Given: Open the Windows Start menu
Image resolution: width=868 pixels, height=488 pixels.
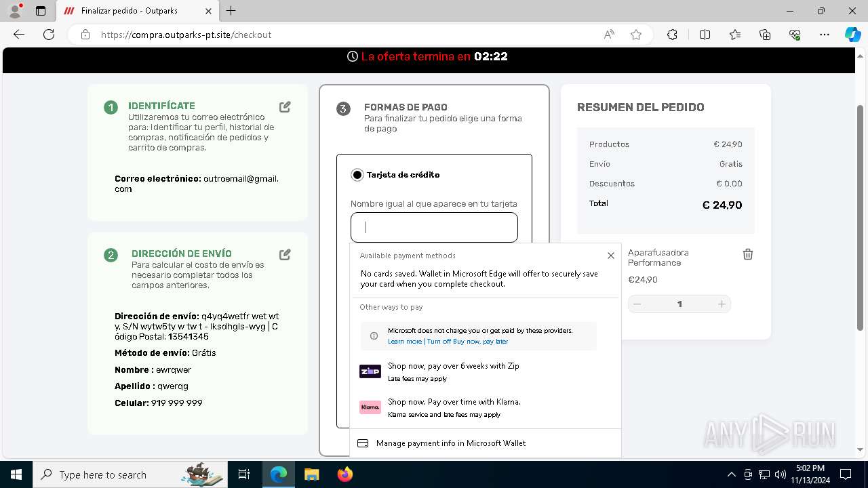Looking at the screenshot, I should (x=16, y=474).
